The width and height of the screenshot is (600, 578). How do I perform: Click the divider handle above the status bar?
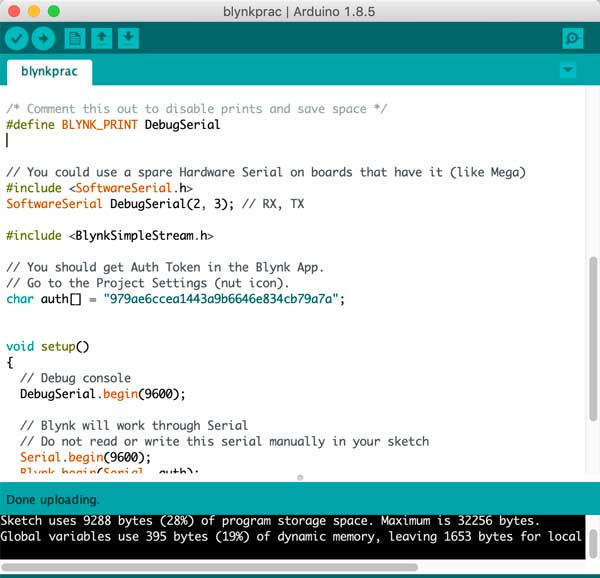[300, 477]
